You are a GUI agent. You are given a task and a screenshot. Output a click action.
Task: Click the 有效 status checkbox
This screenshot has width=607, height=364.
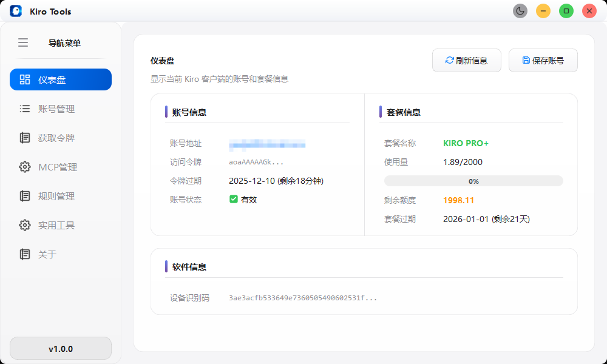click(232, 198)
